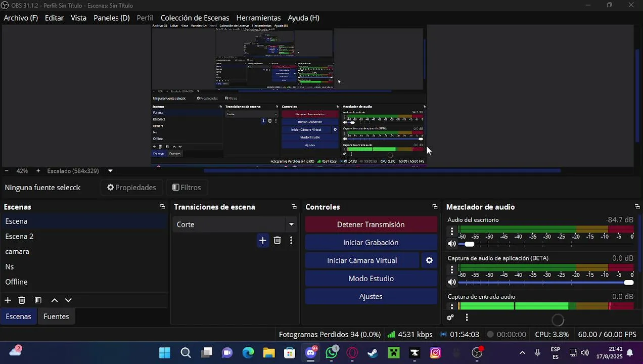643x364 pixels.
Task: Open WhatsApp from the taskbar
Action: (x=332, y=353)
